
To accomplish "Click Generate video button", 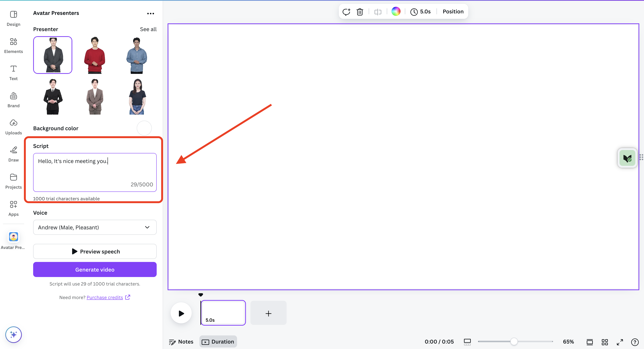I will coord(95,269).
